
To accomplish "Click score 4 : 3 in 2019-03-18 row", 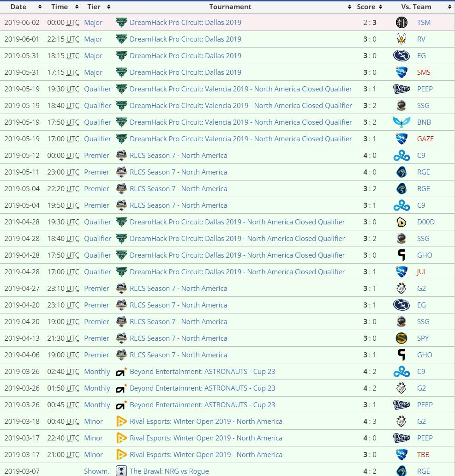I will click(370, 422).
